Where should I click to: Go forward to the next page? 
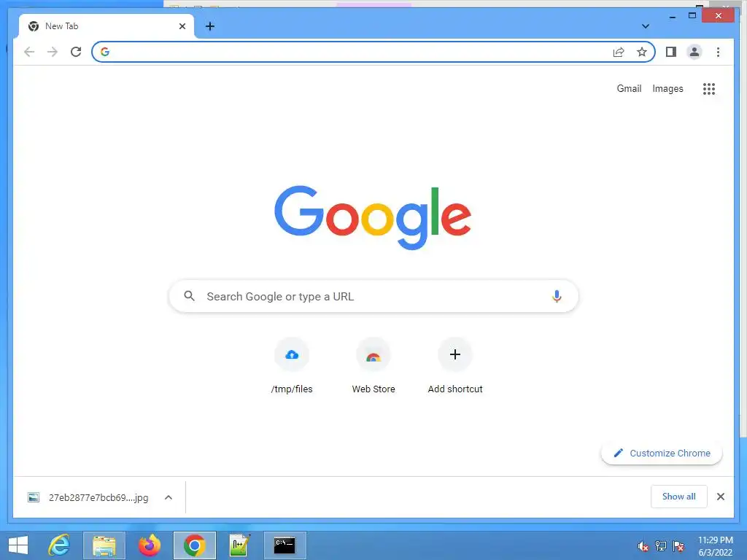coord(53,52)
